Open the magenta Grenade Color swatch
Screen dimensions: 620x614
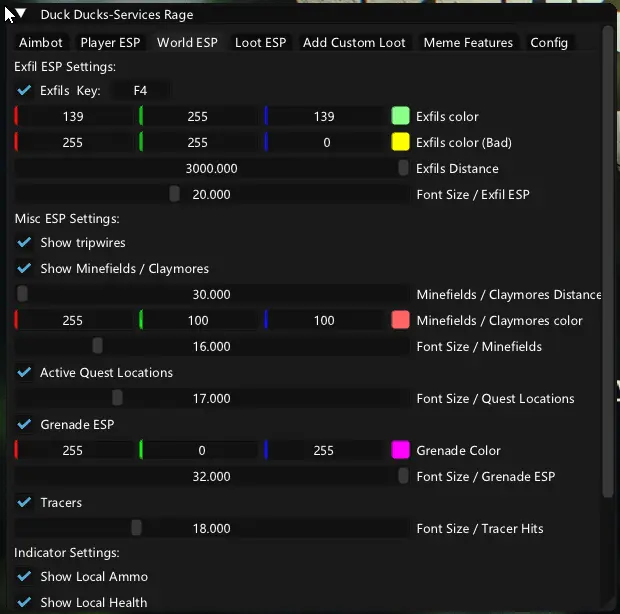click(400, 451)
